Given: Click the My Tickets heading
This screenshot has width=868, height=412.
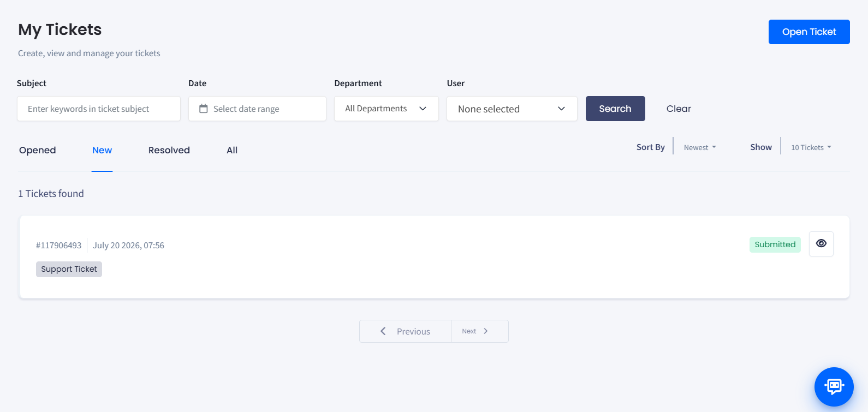Looking at the screenshot, I should pyautogui.click(x=60, y=29).
